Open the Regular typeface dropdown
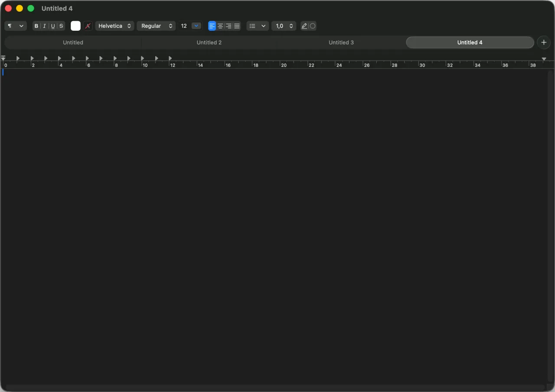This screenshot has height=392, width=555. [156, 26]
